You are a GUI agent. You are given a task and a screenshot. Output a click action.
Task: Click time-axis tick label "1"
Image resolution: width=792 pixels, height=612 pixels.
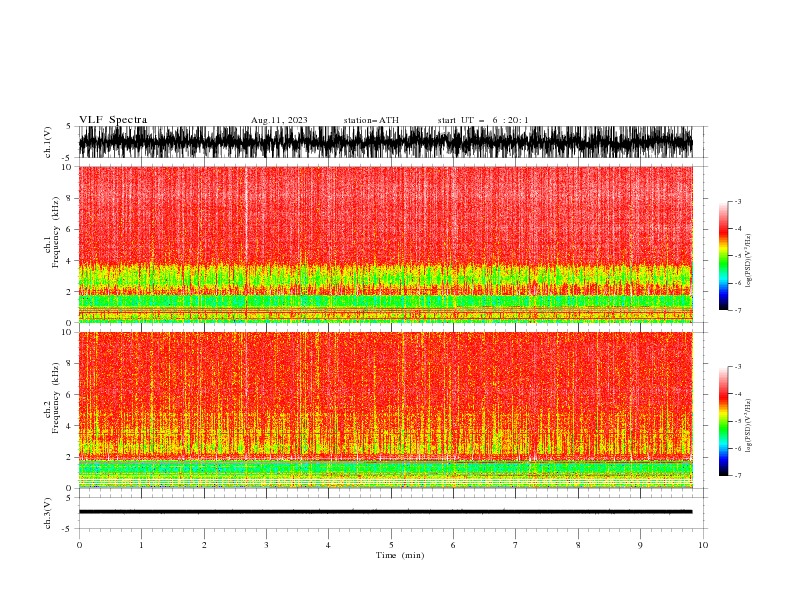(x=141, y=545)
